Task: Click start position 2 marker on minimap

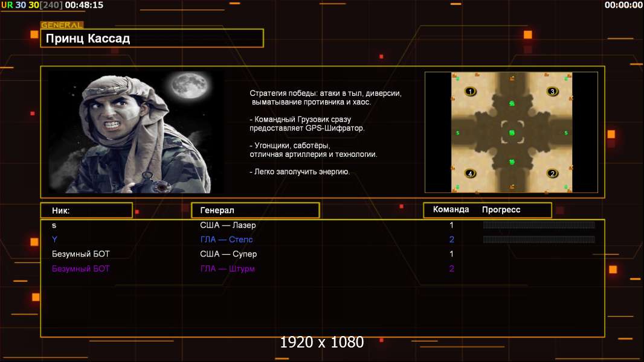Action: pyautogui.click(x=552, y=174)
